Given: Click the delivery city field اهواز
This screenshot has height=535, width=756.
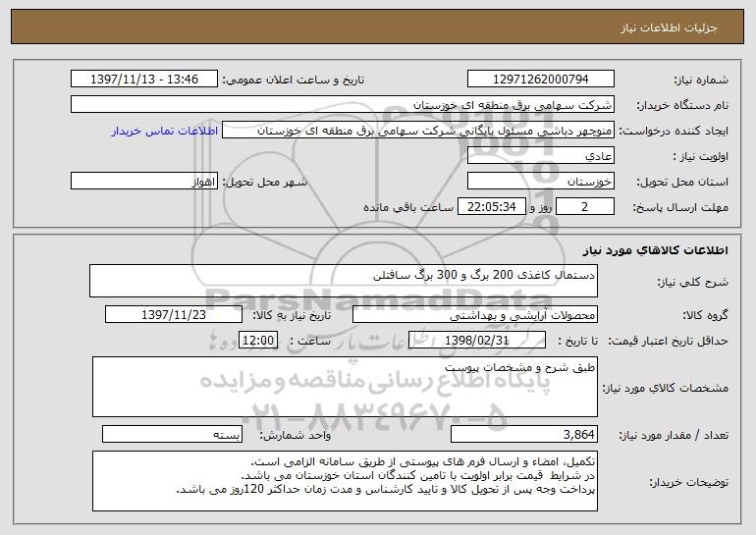Looking at the screenshot, I should coord(144,182).
